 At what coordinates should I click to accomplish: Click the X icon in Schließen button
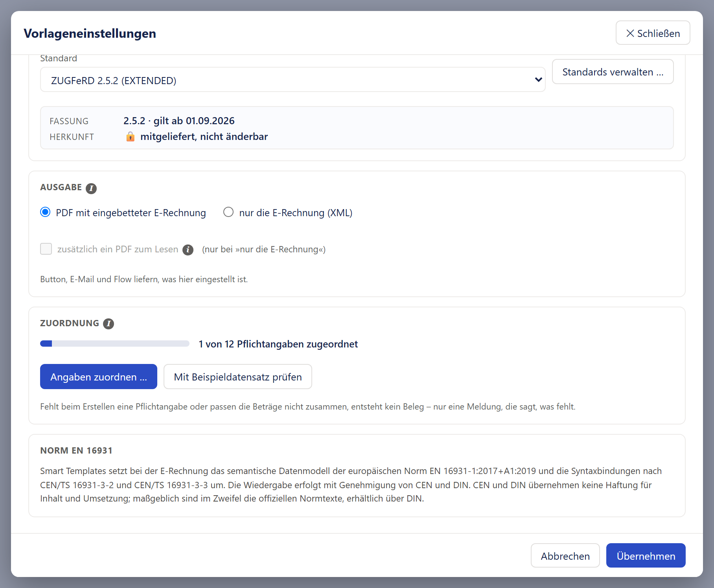pyautogui.click(x=630, y=33)
